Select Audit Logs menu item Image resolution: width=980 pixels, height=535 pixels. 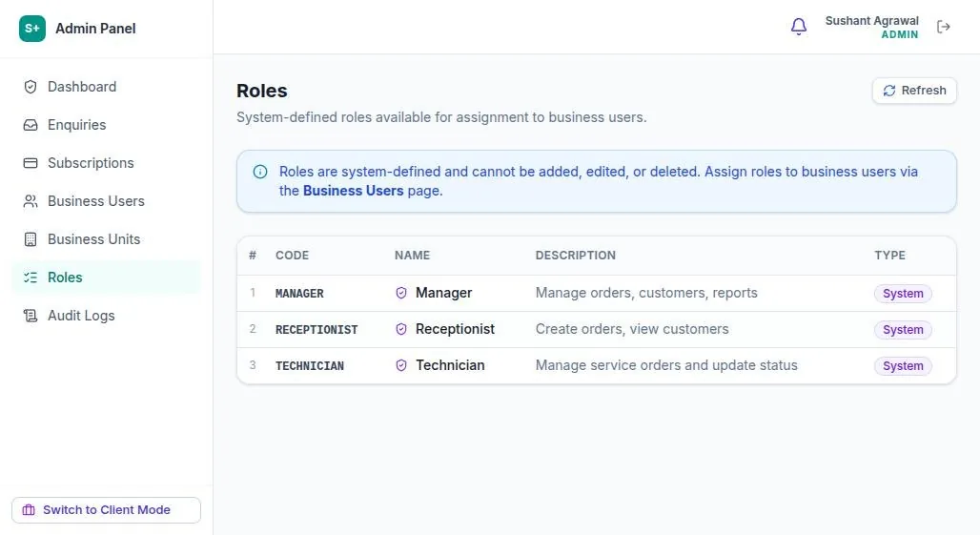(106, 316)
